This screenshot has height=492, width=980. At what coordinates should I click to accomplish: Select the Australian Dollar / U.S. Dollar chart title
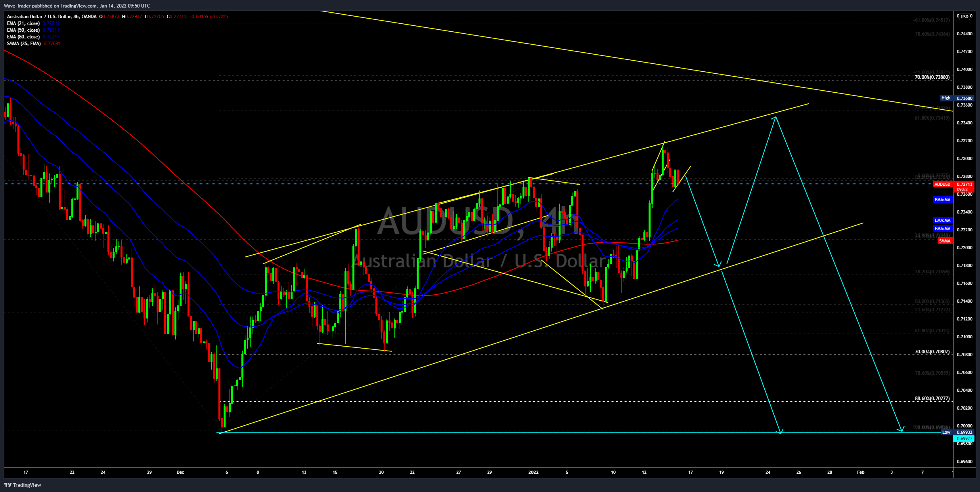[x=52, y=17]
